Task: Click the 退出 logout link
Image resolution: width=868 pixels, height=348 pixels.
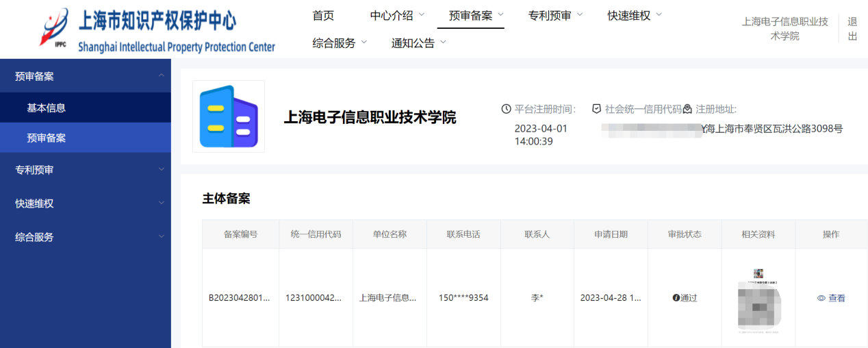Action: click(852, 29)
